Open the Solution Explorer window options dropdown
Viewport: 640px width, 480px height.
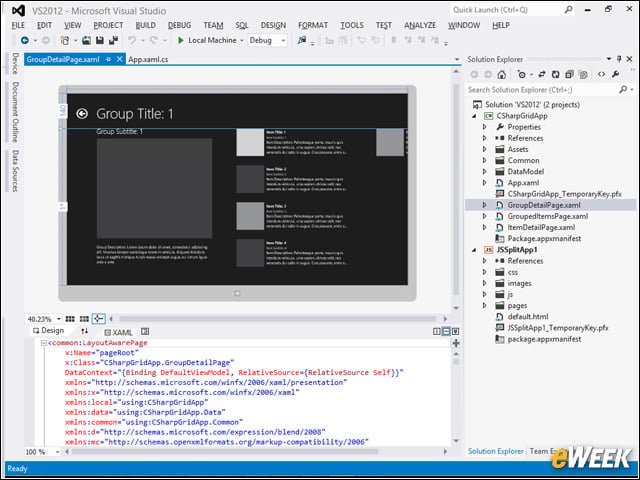click(609, 59)
